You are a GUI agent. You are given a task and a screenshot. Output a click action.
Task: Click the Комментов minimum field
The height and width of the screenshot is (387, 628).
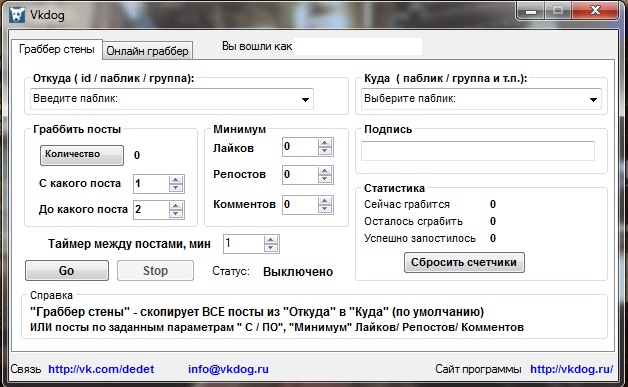(300, 205)
